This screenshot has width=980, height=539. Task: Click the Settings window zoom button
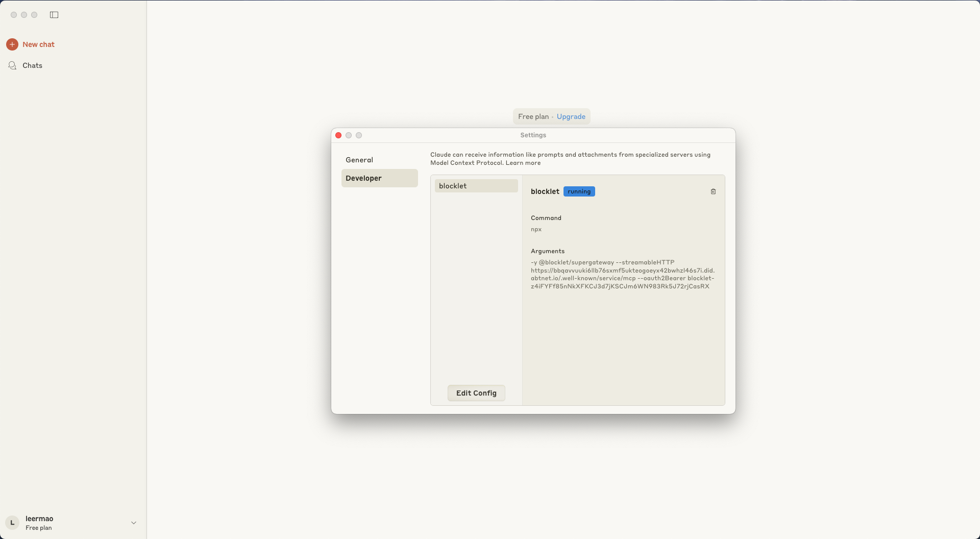click(359, 135)
